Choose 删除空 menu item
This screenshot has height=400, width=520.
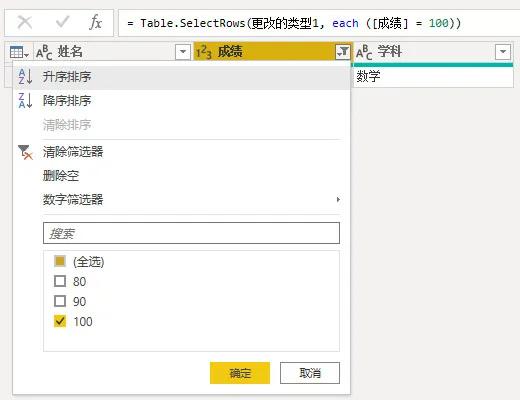click(x=181, y=176)
